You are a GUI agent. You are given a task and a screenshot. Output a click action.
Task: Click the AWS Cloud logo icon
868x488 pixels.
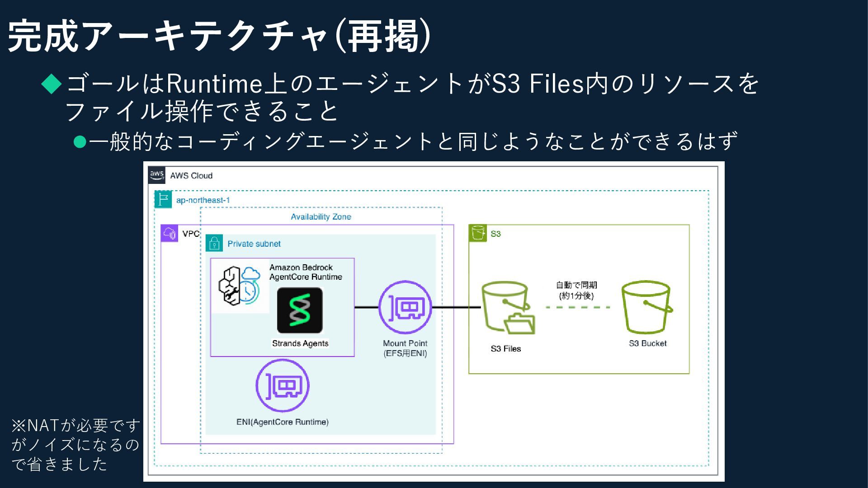pos(157,175)
